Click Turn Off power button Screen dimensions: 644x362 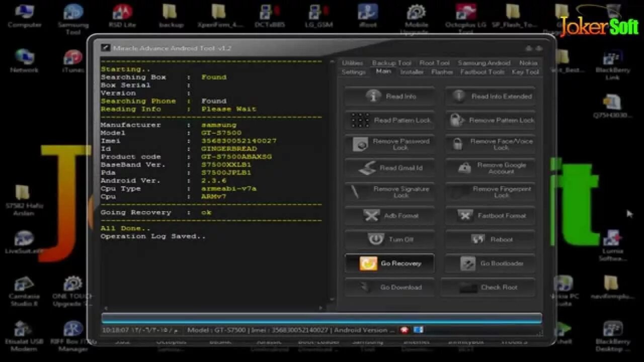click(x=389, y=239)
